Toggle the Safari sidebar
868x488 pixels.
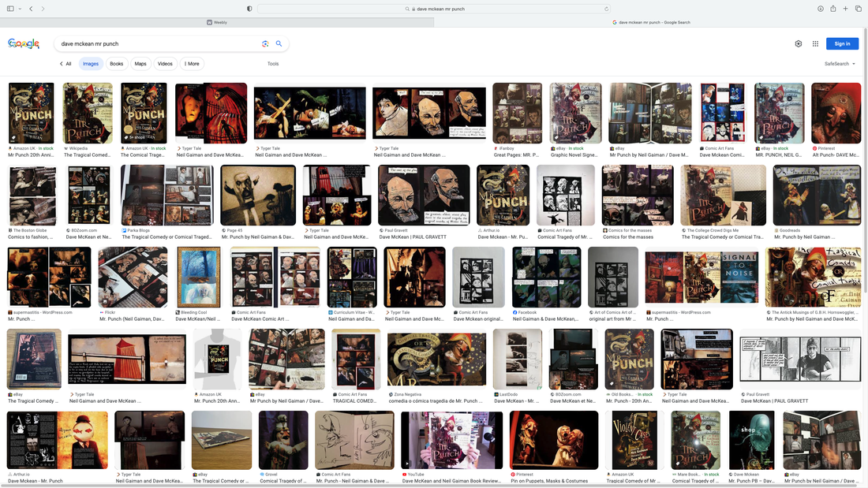[10, 9]
